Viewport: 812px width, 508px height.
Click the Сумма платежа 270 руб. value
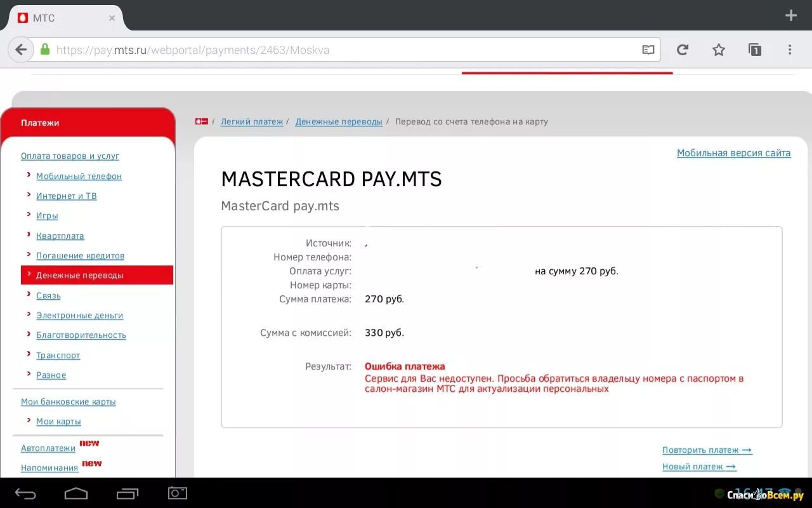[x=384, y=298]
